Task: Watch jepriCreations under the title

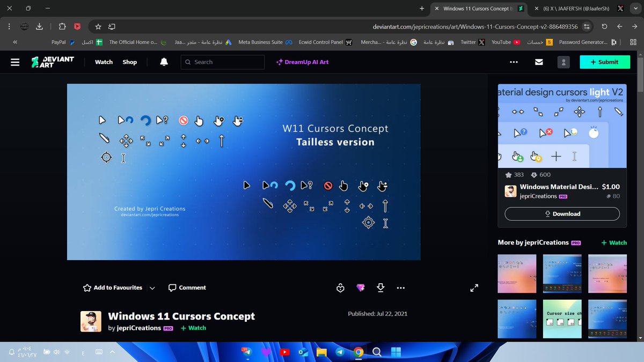Action: pos(193,328)
